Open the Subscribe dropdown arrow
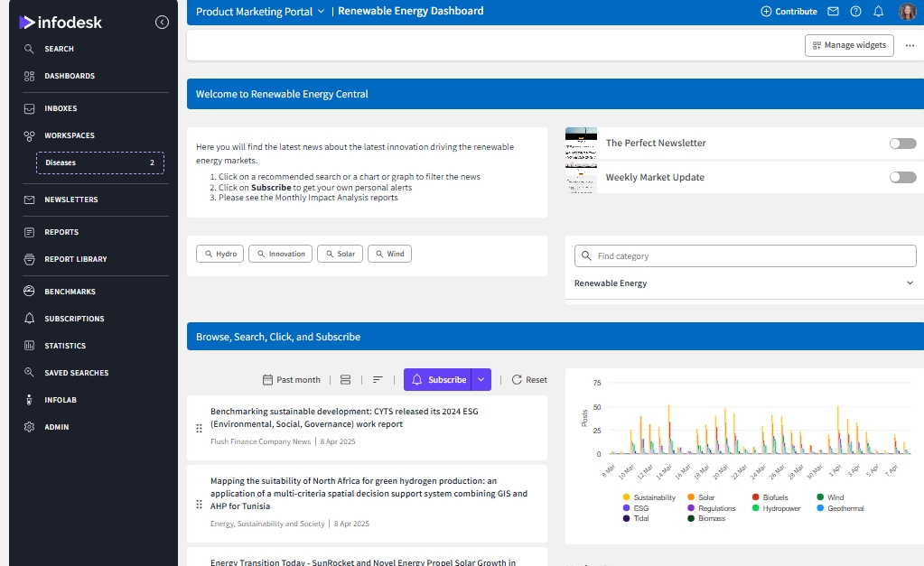 point(481,380)
